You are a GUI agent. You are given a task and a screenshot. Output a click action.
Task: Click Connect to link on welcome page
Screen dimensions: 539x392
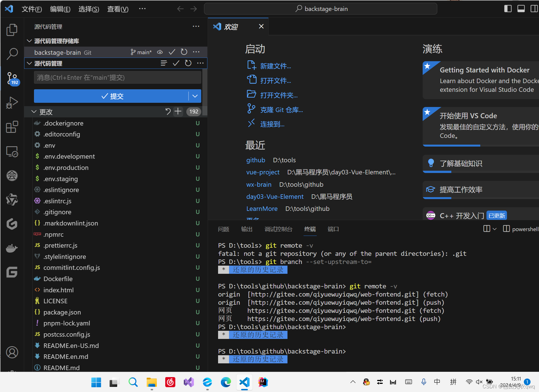272,124
